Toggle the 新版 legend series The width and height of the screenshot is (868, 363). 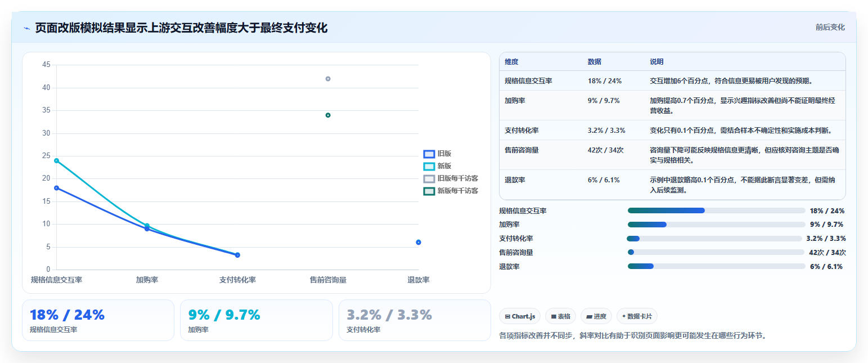click(x=438, y=166)
